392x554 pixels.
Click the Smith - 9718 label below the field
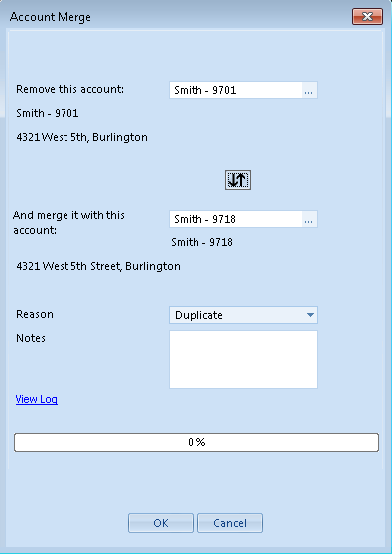(202, 242)
